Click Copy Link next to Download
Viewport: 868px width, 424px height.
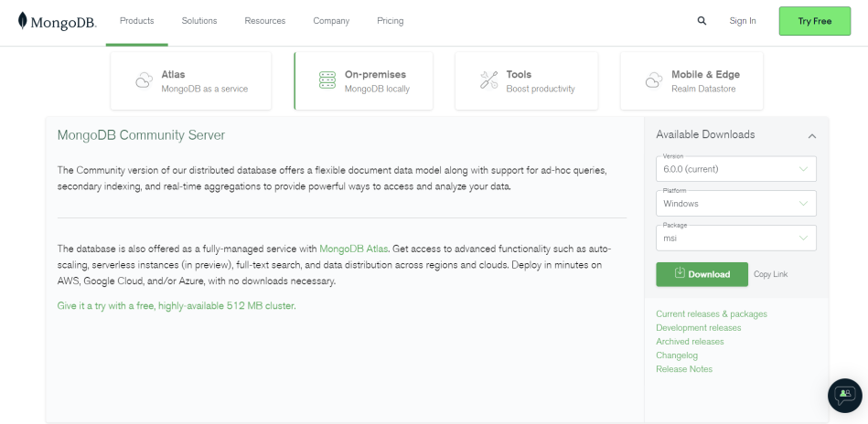tap(770, 274)
